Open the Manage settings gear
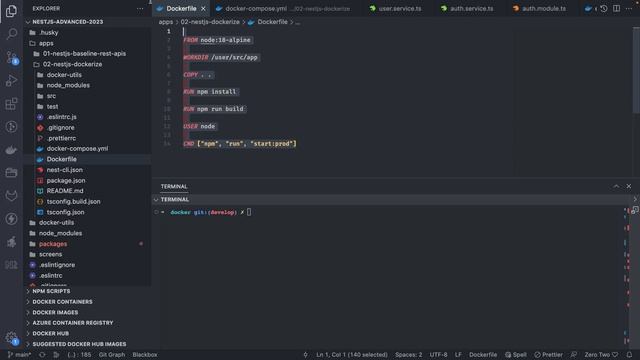The image size is (640, 360). (11, 338)
